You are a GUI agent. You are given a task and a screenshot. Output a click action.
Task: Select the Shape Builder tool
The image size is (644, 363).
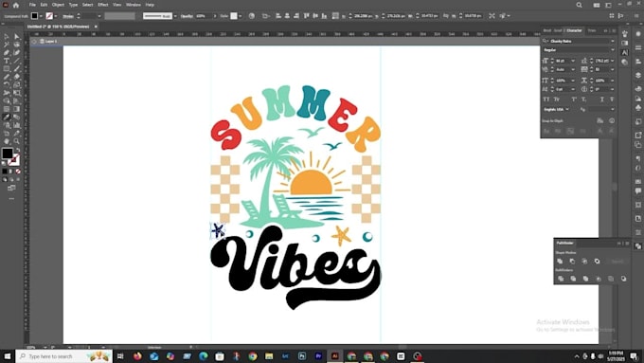point(7,100)
